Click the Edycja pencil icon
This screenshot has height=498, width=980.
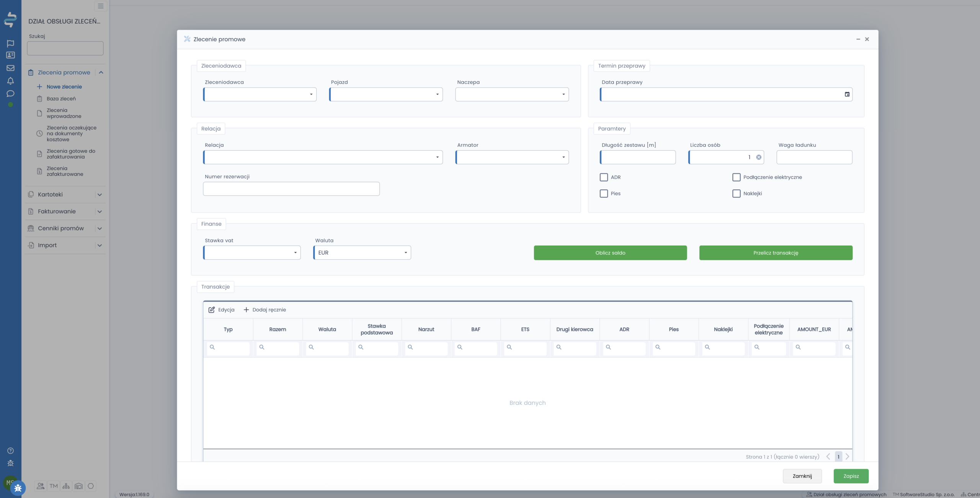(211, 310)
